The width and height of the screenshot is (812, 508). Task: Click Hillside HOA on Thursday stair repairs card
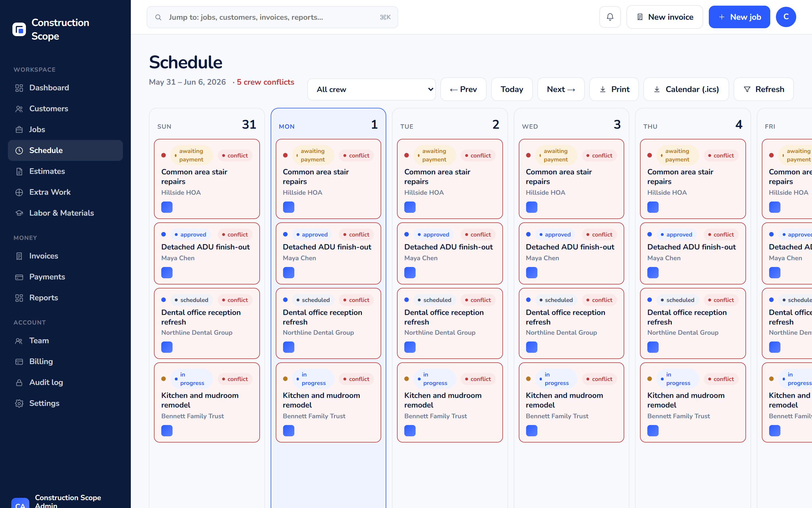[667, 192]
